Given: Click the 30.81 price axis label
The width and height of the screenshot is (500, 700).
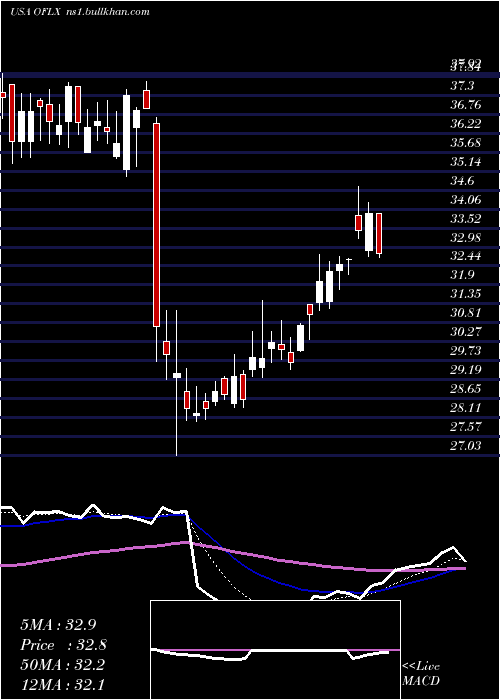Looking at the screenshot, I should pyautogui.click(x=465, y=312).
